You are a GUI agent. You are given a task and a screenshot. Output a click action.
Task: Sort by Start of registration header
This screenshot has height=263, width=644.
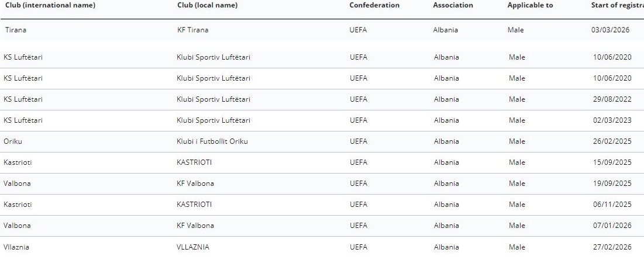click(617, 5)
